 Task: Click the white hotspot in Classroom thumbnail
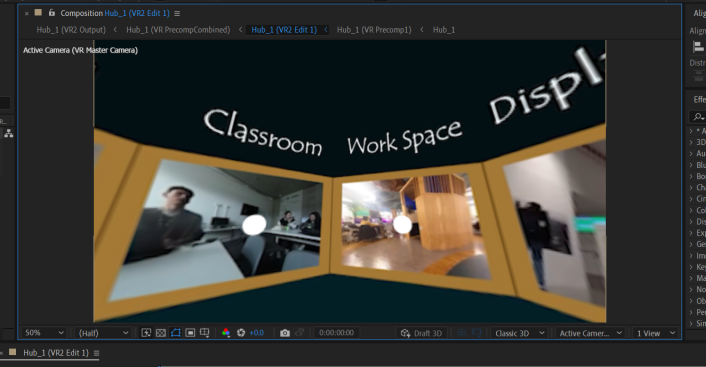tap(254, 225)
